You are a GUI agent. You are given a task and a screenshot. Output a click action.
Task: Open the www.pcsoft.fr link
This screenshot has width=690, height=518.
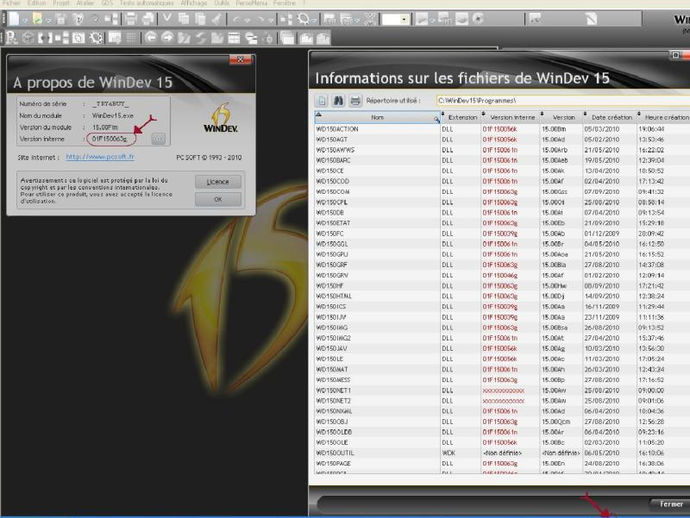point(100,157)
